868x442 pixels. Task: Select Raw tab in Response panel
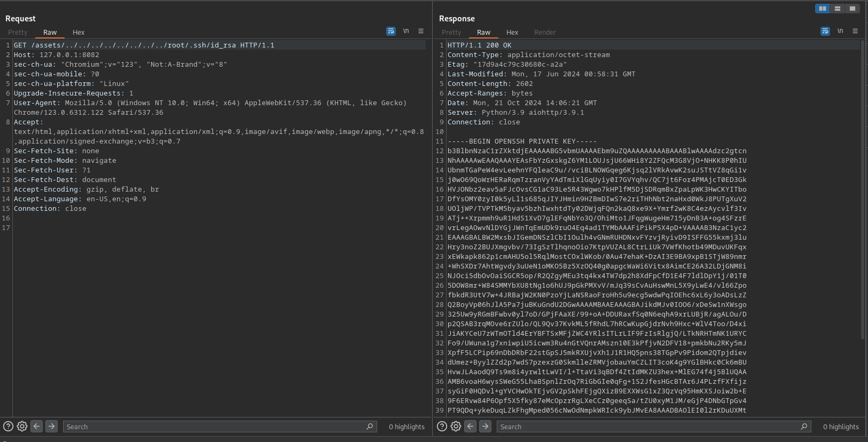tap(483, 33)
